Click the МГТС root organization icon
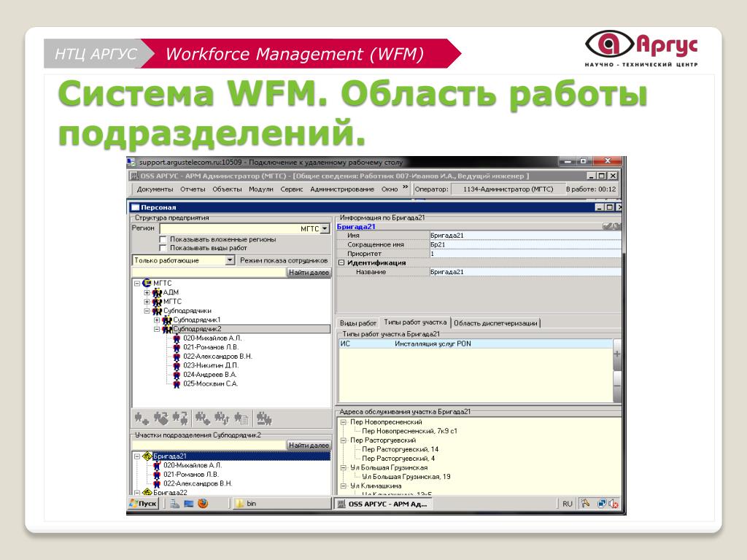747x560 pixels. [147, 283]
